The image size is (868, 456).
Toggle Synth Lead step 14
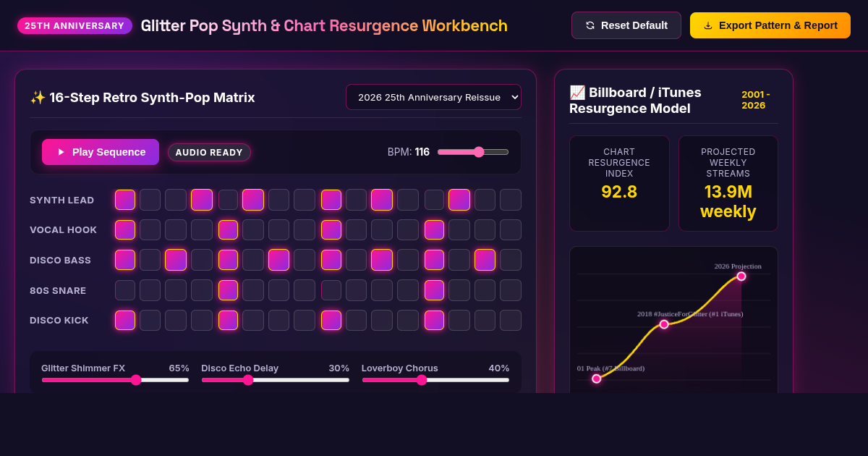[459, 200]
